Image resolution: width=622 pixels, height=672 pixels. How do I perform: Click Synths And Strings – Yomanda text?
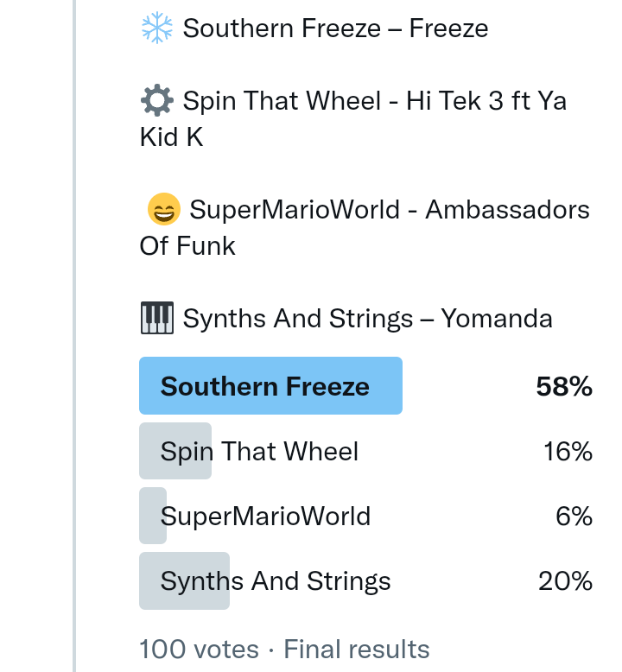click(x=367, y=319)
